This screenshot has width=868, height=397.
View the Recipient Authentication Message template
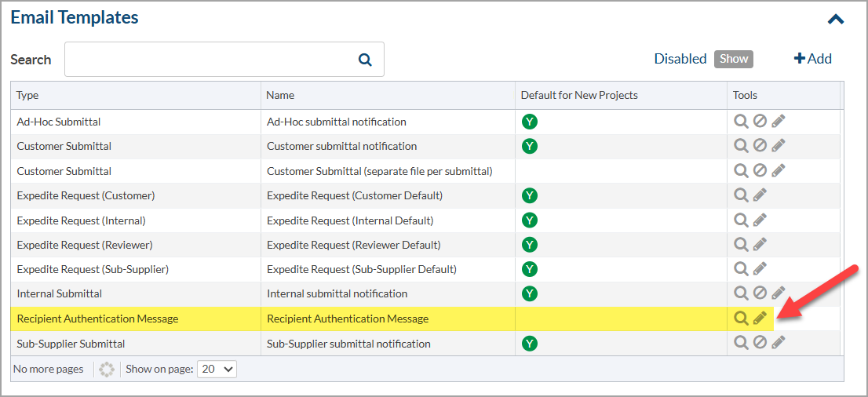(x=741, y=319)
